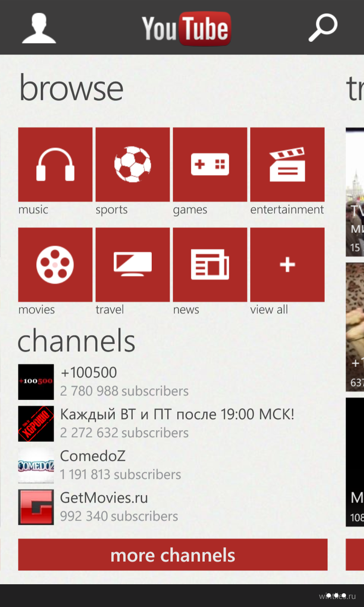The width and height of the screenshot is (364, 607).
Task: Tap the ComedoZ channel logo
Action: [x=36, y=465]
